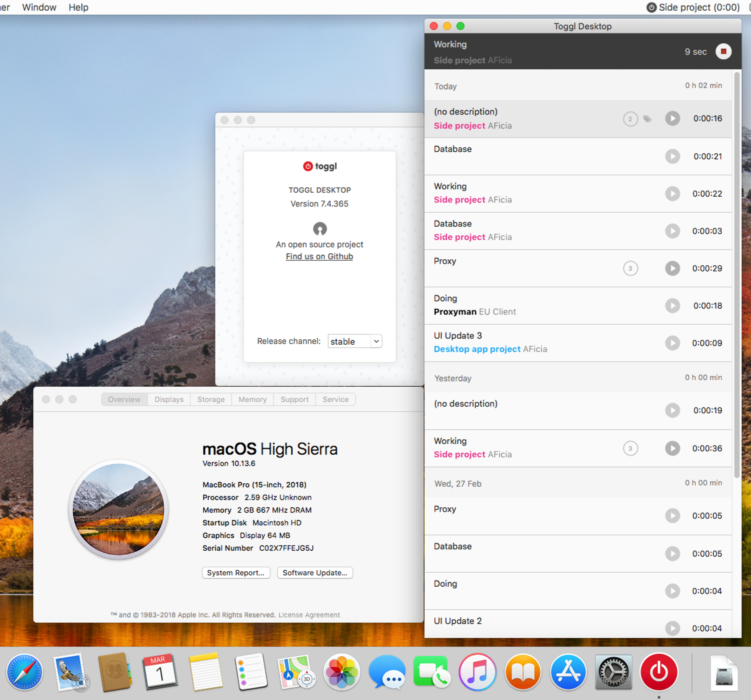Click the Desktop app project label

[477, 349]
